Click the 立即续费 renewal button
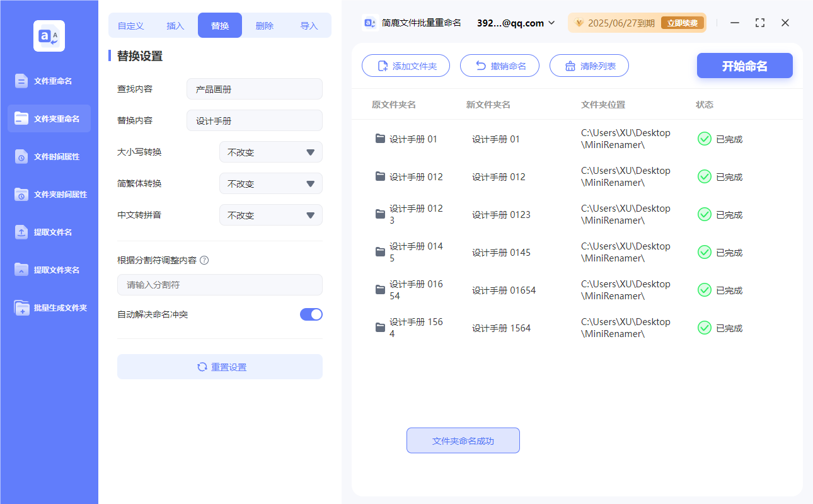 [683, 23]
